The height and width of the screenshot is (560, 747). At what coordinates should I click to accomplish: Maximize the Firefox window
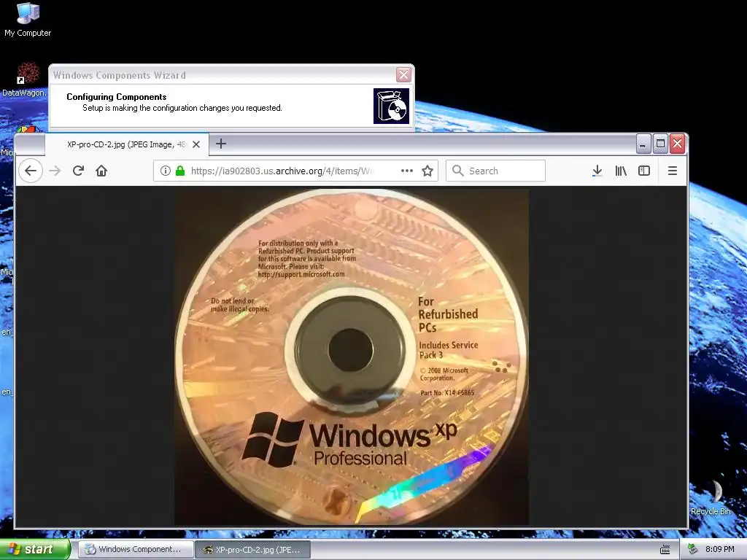660,144
